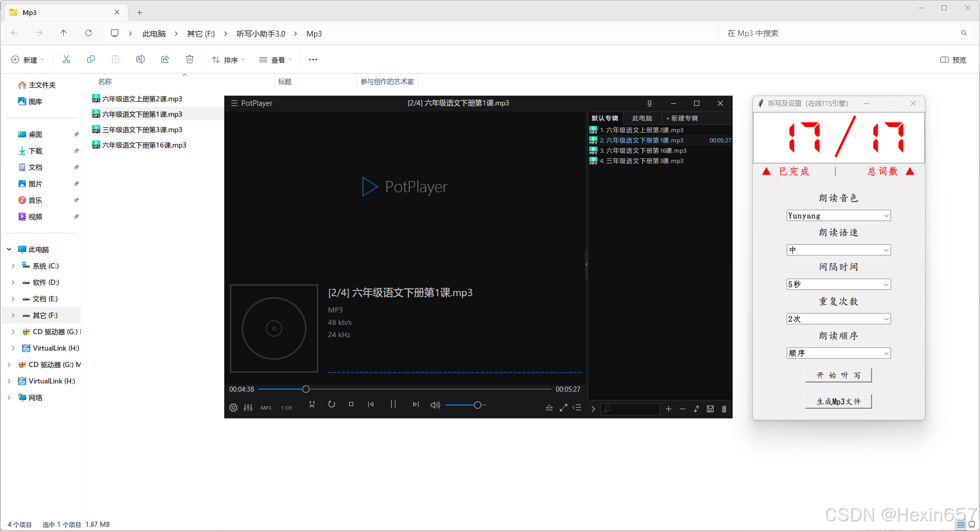Add item to PotPlayer playlist with plus icon
This screenshot has height=531, width=980.
[668, 409]
